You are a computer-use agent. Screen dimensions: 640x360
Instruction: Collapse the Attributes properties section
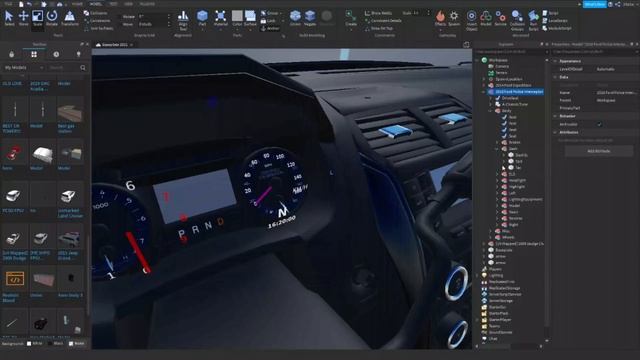click(x=555, y=132)
